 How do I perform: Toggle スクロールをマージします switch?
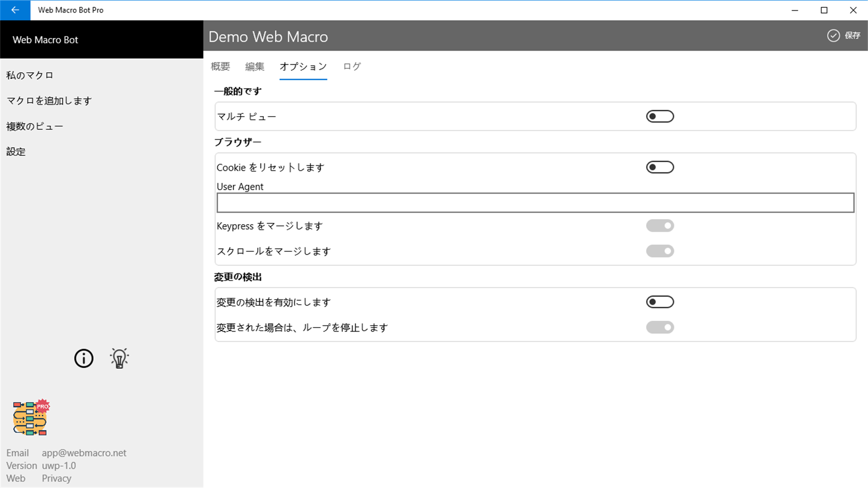660,251
